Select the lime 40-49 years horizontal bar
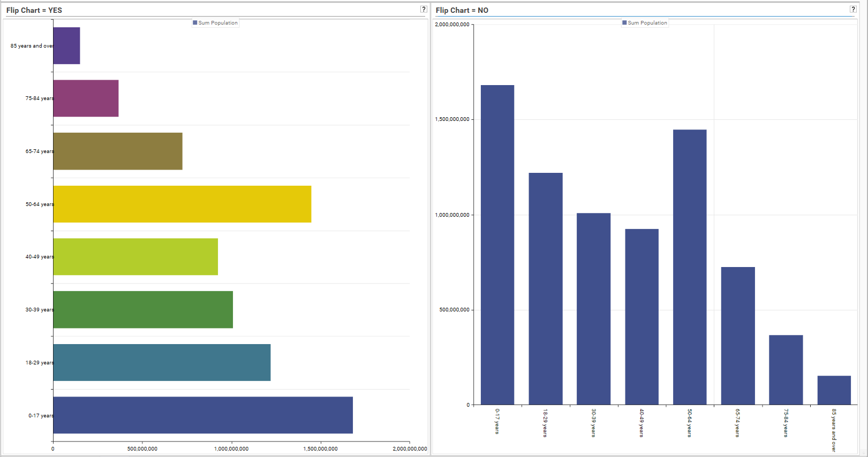The width and height of the screenshot is (868, 457). pos(135,257)
